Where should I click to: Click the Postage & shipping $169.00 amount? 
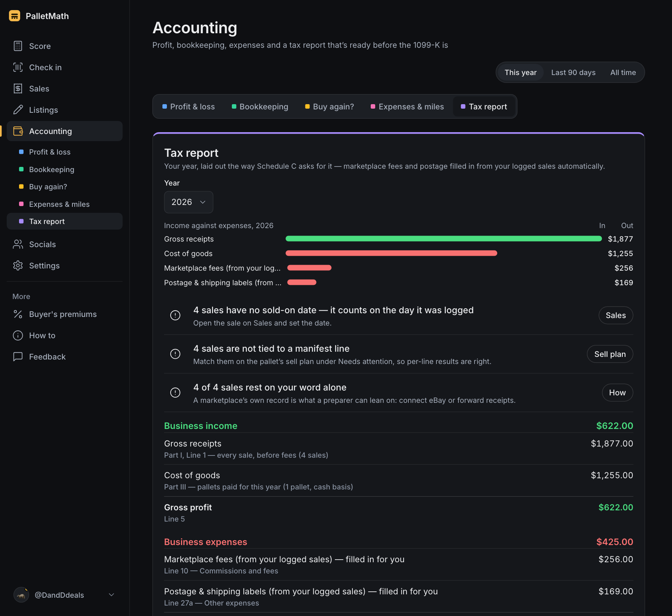tap(616, 591)
